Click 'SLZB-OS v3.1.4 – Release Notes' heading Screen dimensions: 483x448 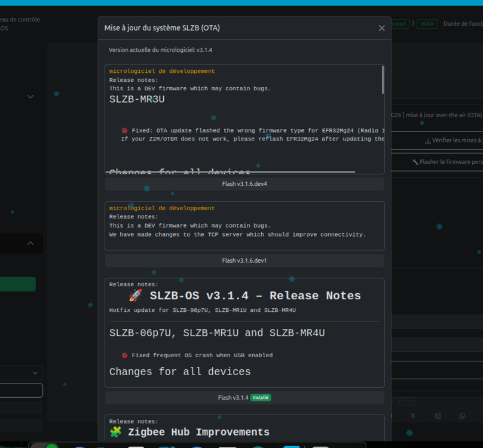tap(255, 296)
